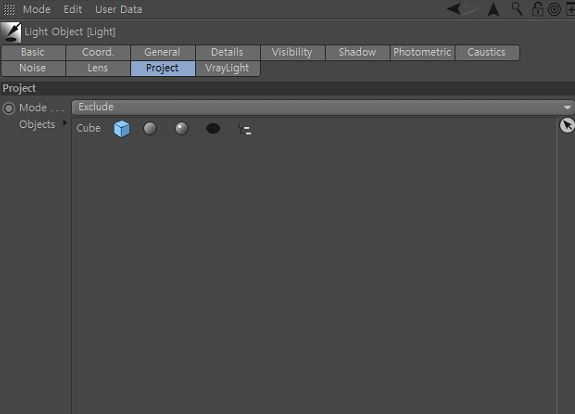Click the up arrow navigation icon
This screenshot has width=575, height=414.
pos(494,9)
